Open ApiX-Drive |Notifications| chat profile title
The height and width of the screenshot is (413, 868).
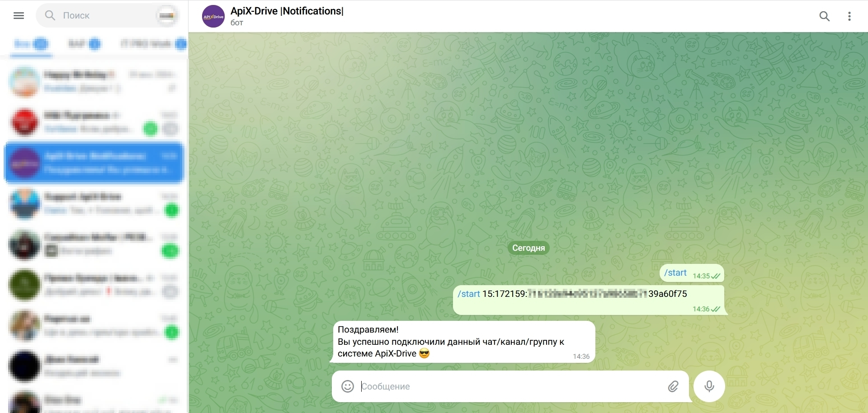(287, 11)
